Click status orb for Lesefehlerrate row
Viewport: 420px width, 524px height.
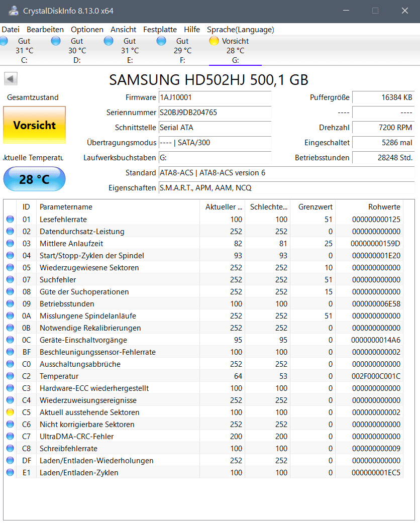click(x=10, y=219)
